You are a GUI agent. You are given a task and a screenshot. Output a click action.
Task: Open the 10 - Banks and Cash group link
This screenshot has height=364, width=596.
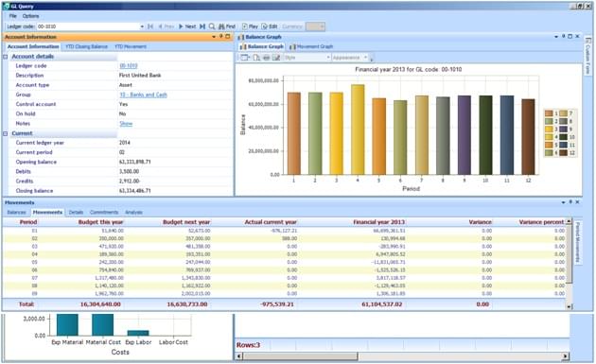[143, 95]
